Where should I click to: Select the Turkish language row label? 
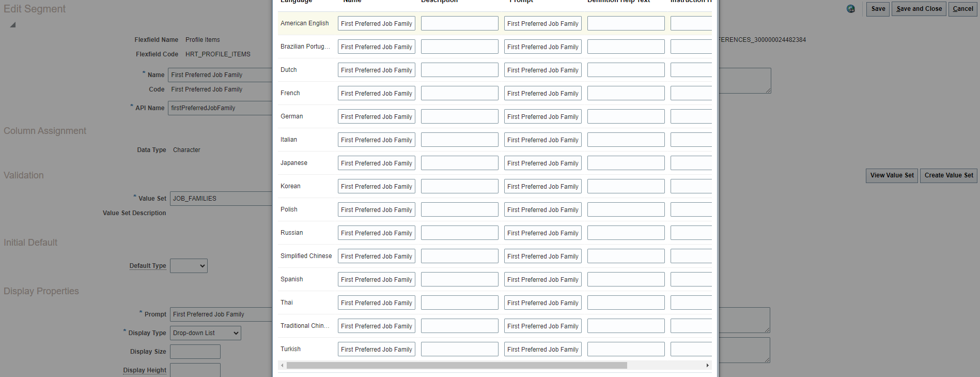(290, 349)
